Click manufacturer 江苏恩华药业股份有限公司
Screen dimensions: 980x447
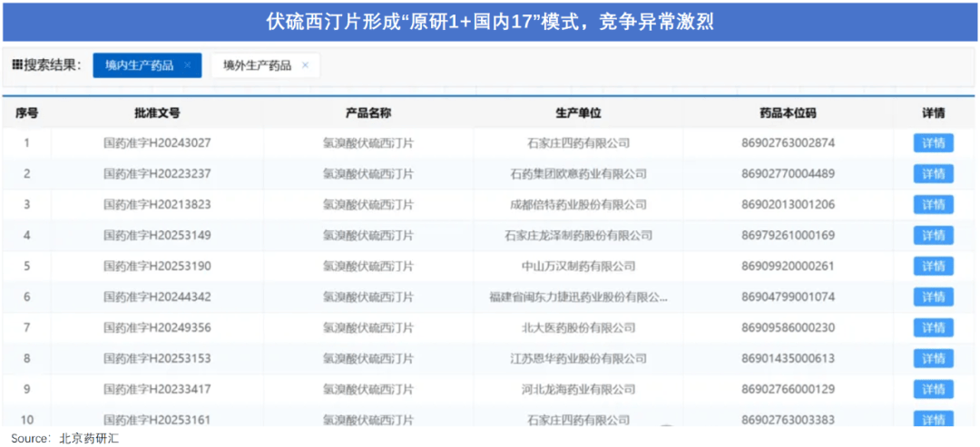(x=578, y=358)
